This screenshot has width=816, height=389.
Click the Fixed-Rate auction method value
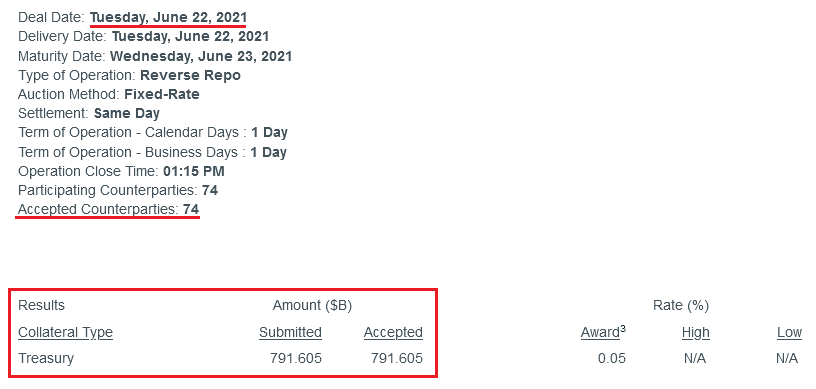pyautogui.click(x=162, y=94)
